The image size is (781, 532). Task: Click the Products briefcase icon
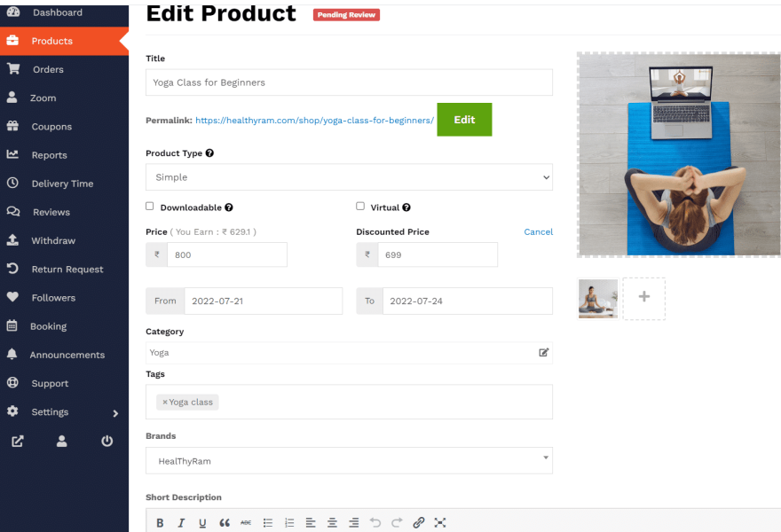click(13, 41)
